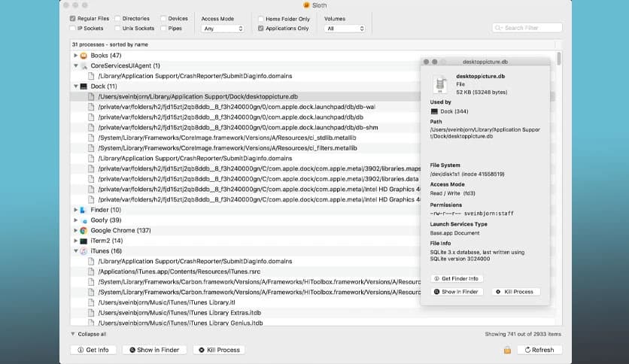Collapse the Dock process group
This screenshot has width=629, height=364.
click(x=75, y=86)
